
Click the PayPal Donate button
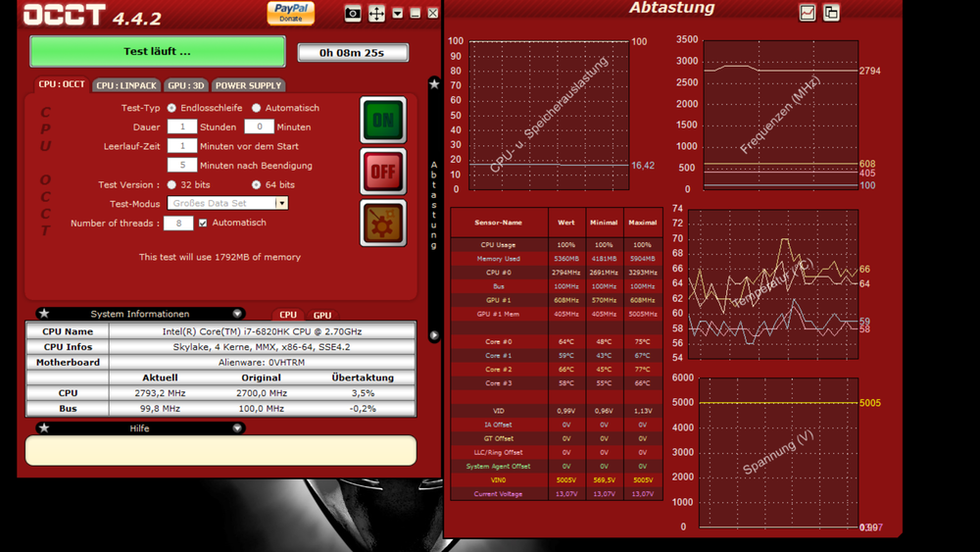click(x=291, y=13)
